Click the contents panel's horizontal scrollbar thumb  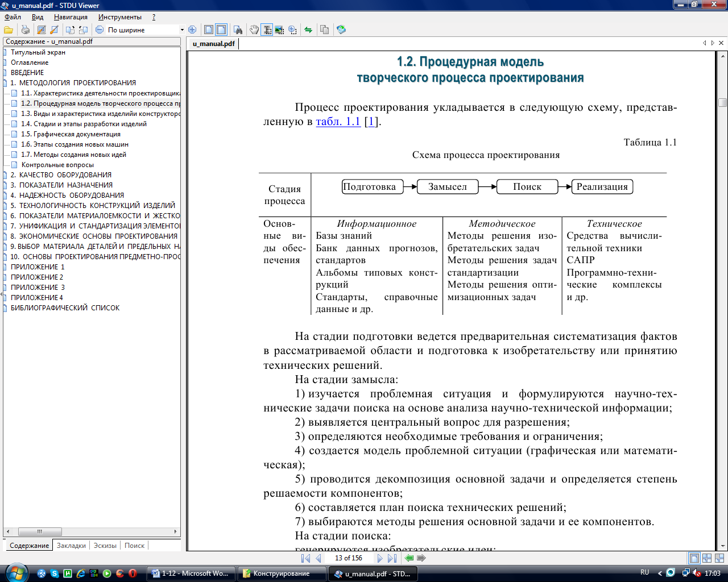(40, 532)
